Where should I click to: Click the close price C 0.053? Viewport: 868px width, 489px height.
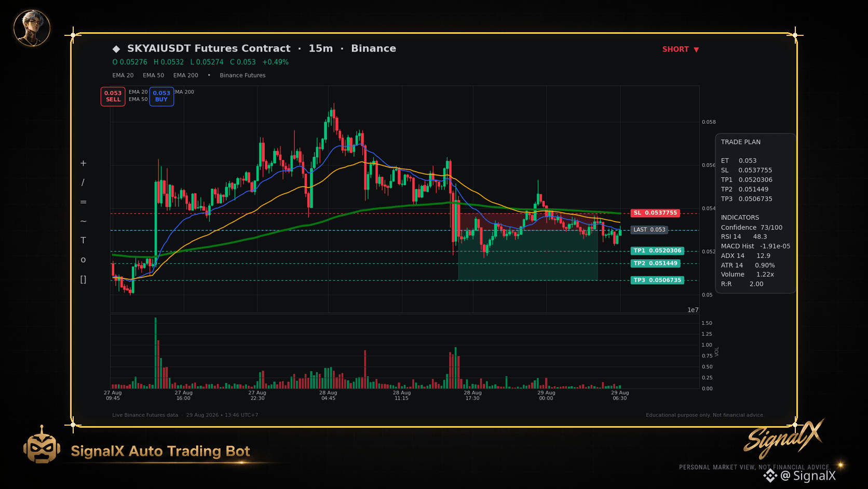click(243, 62)
